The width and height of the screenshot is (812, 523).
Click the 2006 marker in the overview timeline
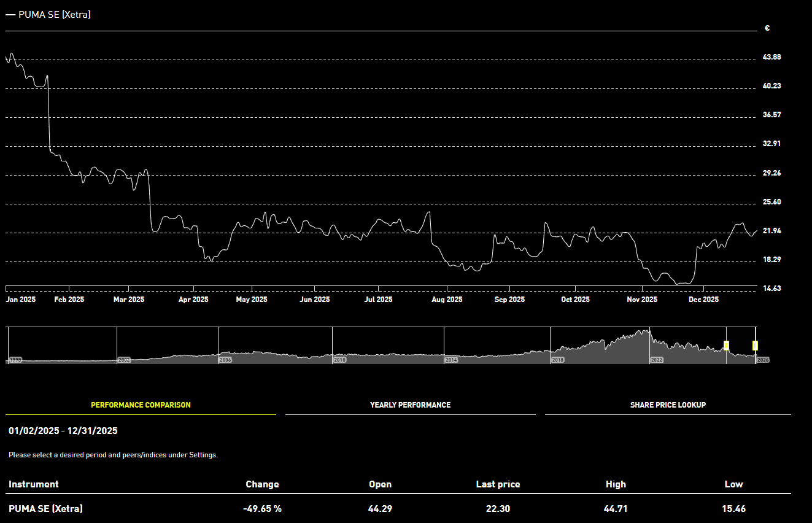[x=225, y=360]
